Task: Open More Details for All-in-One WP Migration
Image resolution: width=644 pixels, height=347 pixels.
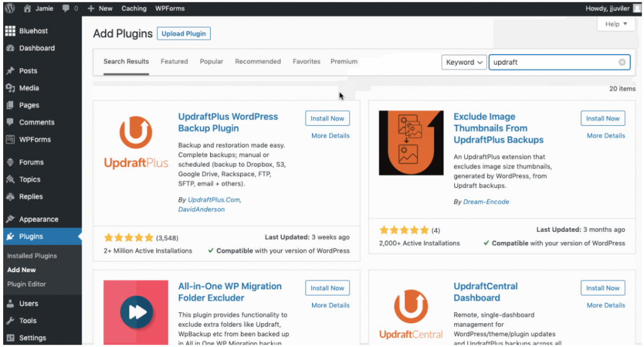Action: pyautogui.click(x=330, y=305)
